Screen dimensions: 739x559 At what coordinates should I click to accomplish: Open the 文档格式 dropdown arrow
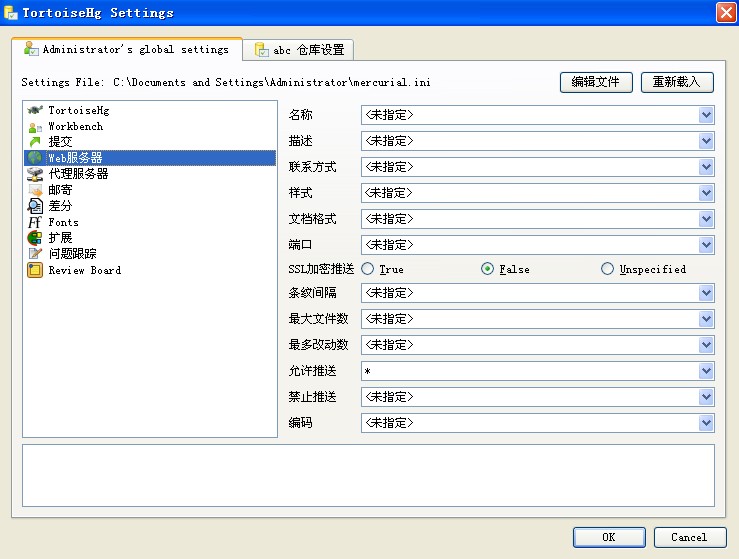tap(706, 219)
